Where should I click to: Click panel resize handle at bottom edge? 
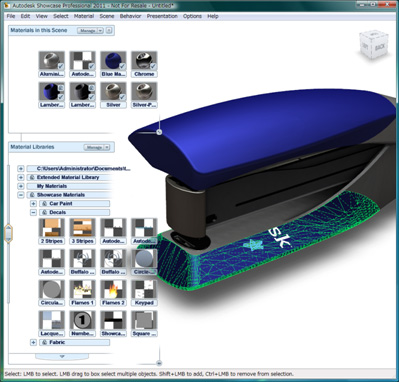click(159, 363)
